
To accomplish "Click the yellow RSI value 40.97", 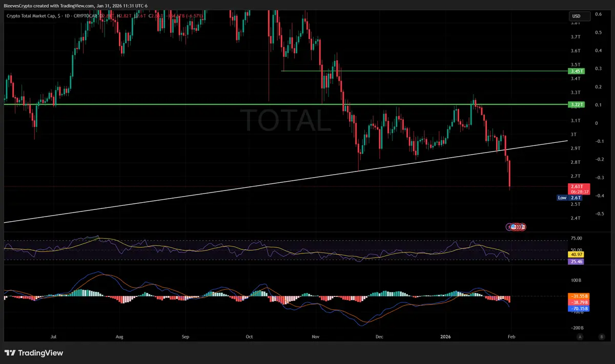I will click(576, 254).
